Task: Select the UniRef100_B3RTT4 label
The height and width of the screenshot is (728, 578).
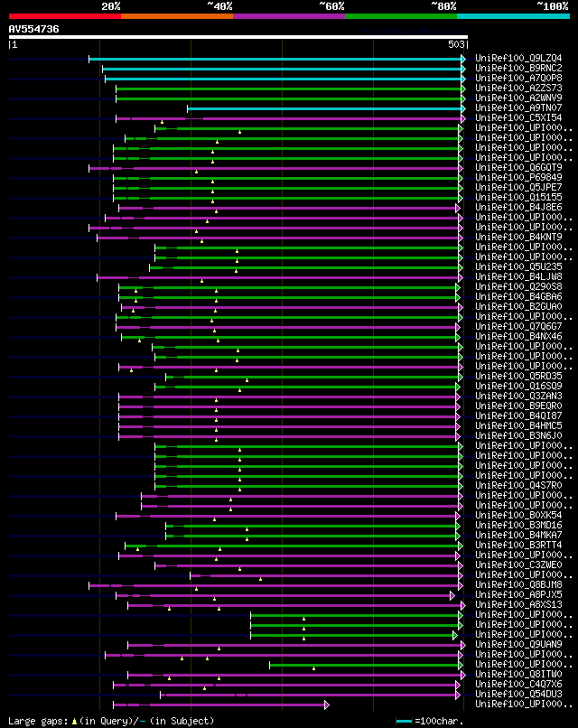Action: pyautogui.click(x=518, y=545)
